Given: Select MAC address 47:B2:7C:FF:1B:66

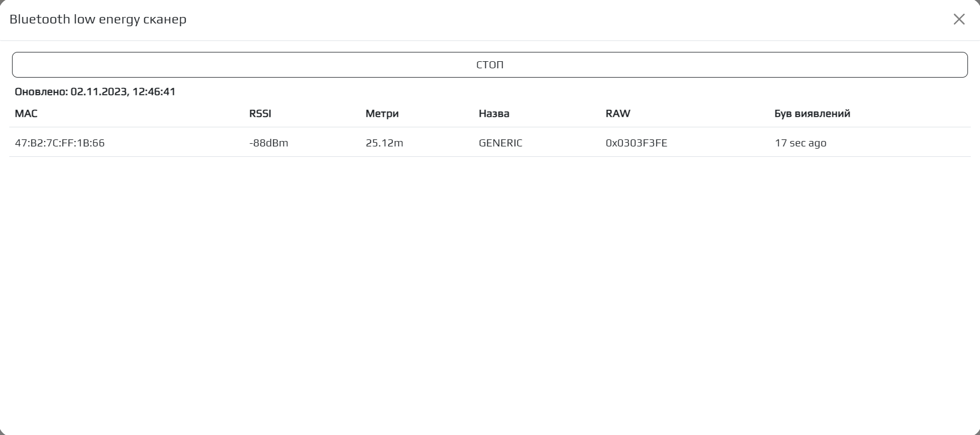Looking at the screenshot, I should click(x=60, y=143).
